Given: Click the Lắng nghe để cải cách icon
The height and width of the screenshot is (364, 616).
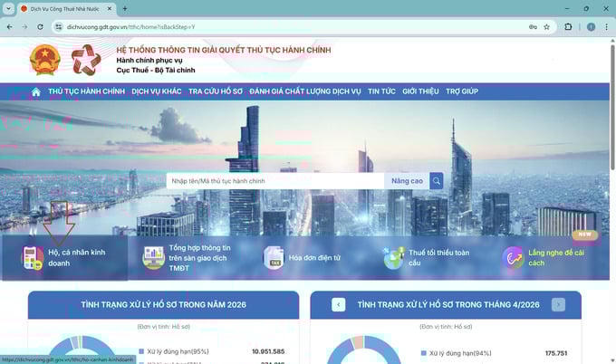Looking at the screenshot, I should (514, 258).
